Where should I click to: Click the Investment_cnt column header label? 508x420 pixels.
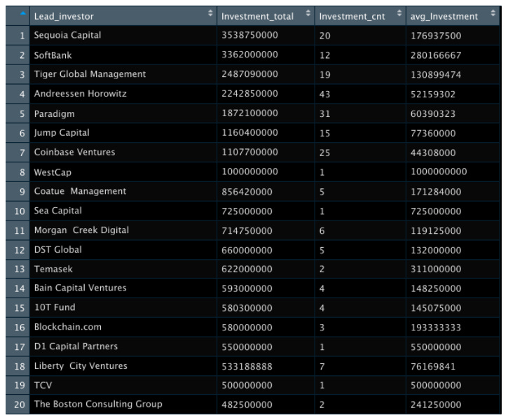(x=352, y=17)
